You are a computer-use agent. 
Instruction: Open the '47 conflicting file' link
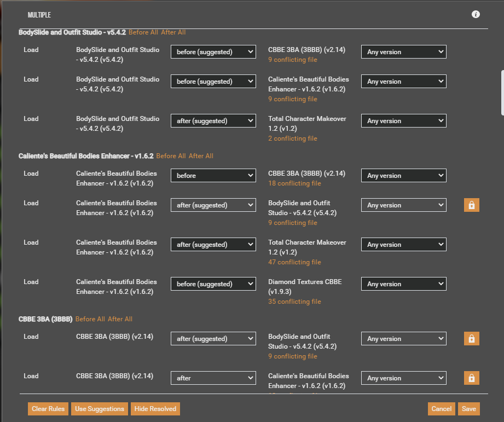click(x=295, y=262)
